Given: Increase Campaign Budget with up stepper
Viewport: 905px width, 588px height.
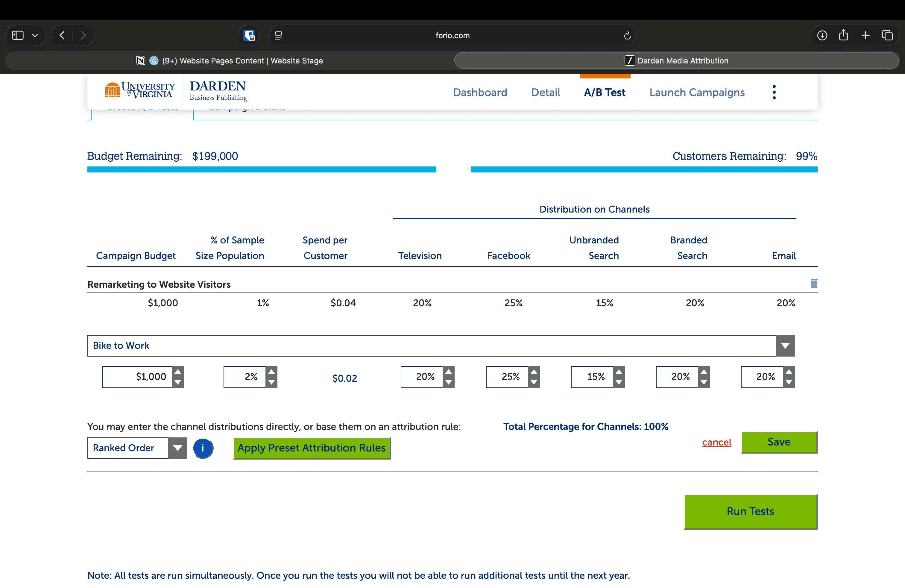Looking at the screenshot, I should click(177, 372).
